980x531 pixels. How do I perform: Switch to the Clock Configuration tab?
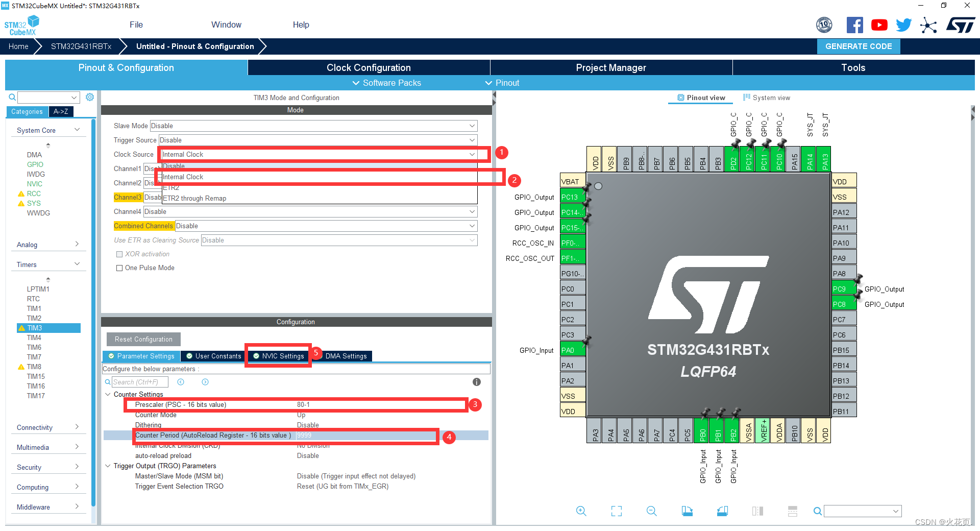pyautogui.click(x=368, y=67)
